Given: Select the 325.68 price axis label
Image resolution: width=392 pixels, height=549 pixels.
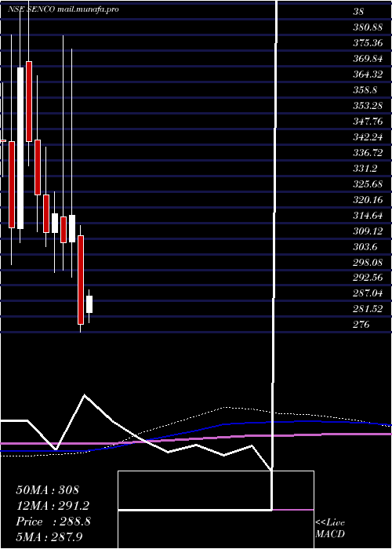Looking at the screenshot, I should (x=368, y=184).
